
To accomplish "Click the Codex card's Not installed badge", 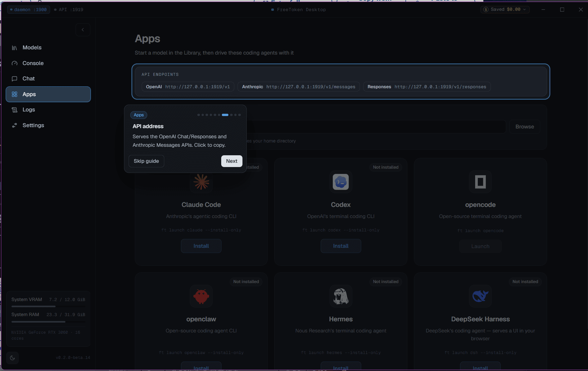I will pyautogui.click(x=386, y=167).
